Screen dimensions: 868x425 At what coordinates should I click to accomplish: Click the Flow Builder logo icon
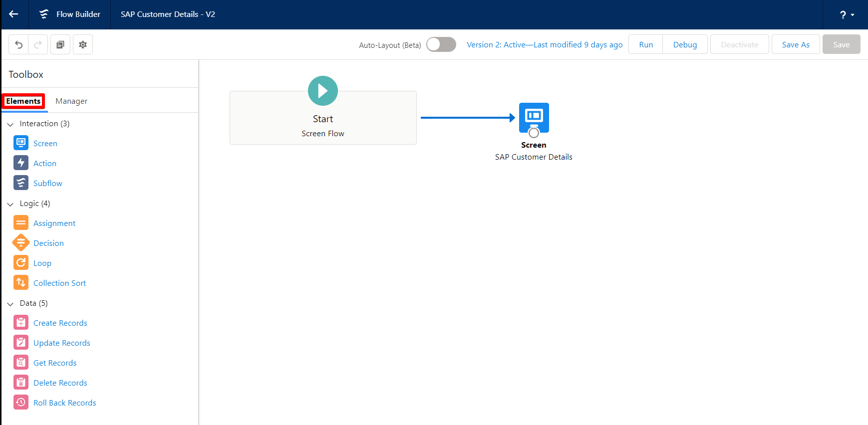(x=44, y=14)
